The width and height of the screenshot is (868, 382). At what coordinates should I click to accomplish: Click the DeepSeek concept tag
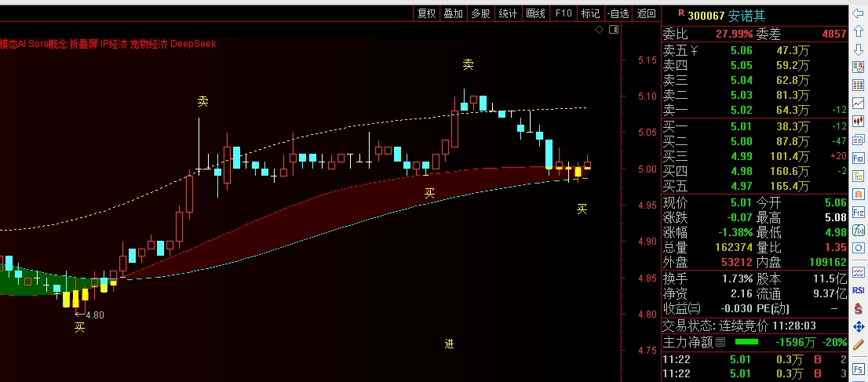pos(193,44)
